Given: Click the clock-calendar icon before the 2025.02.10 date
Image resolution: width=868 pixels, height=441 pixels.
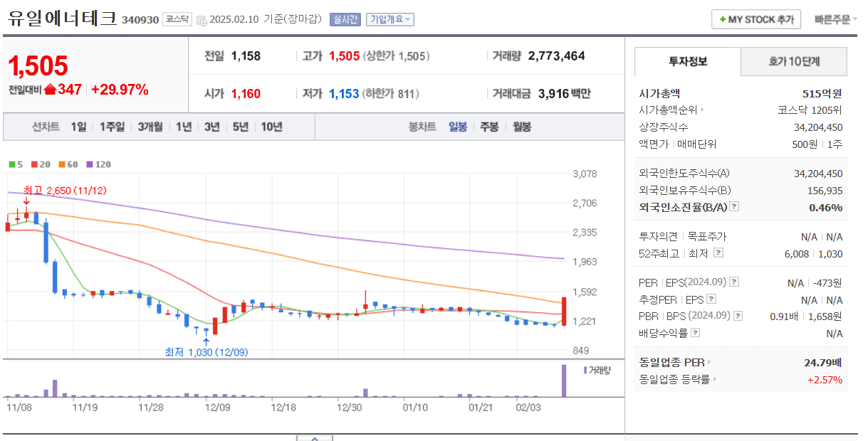Looking at the screenshot, I should [x=202, y=21].
